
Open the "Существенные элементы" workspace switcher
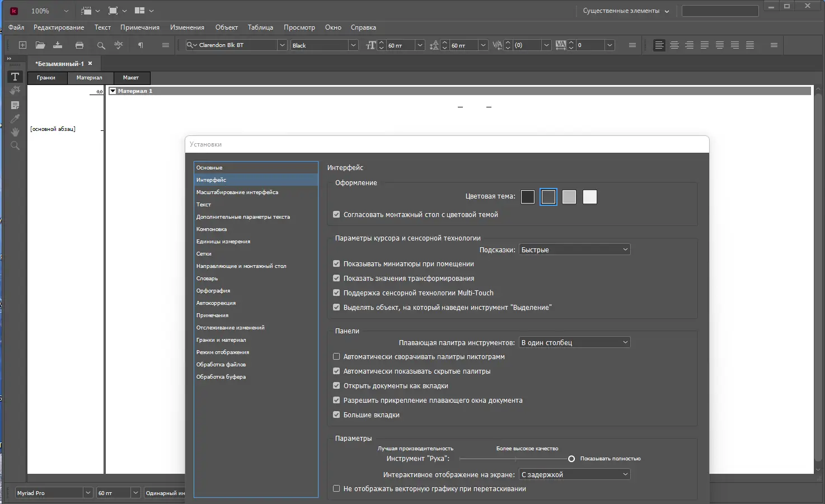(625, 11)
